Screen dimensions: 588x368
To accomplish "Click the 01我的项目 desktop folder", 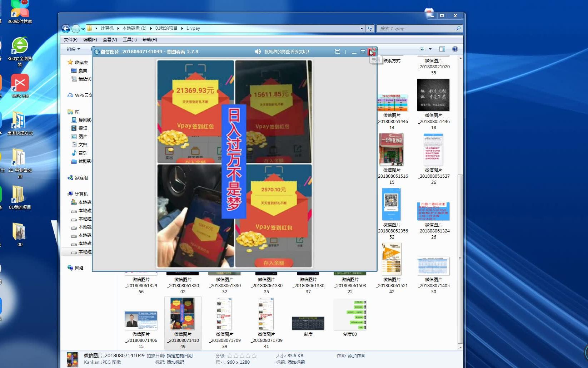I will [x=20, y=198].
